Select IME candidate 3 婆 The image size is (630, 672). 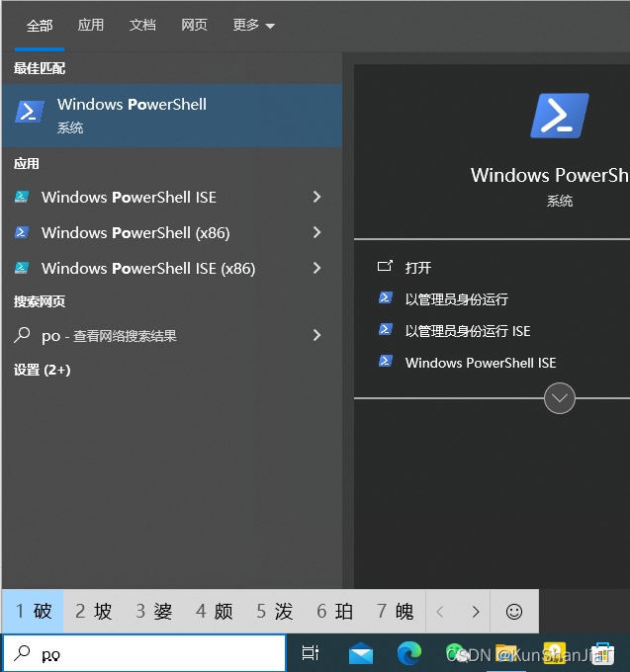(154, 611)
